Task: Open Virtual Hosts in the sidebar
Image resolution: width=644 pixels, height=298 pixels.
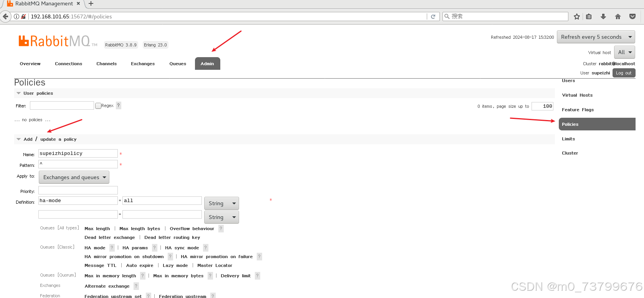Action: click(x=577, y=95)
